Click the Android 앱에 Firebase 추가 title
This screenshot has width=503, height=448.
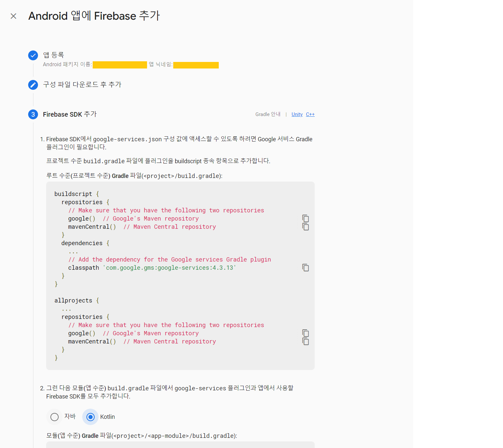click(94, 16)
